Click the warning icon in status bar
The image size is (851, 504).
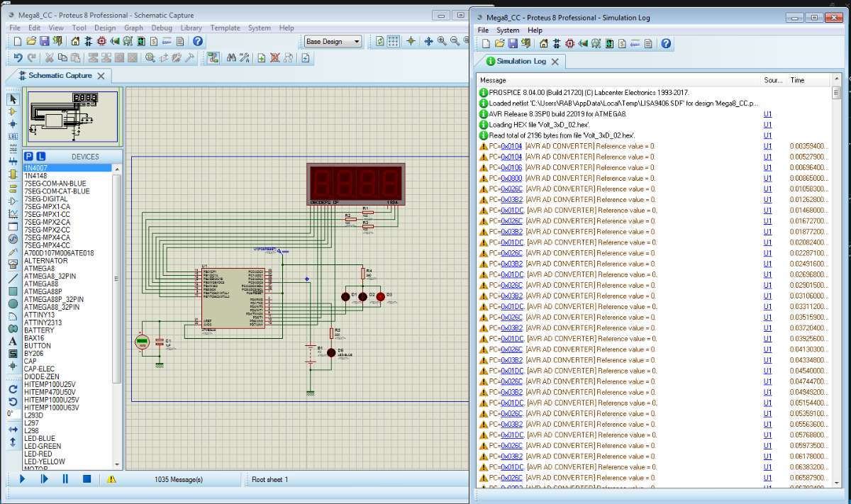[x=111, y=479]
